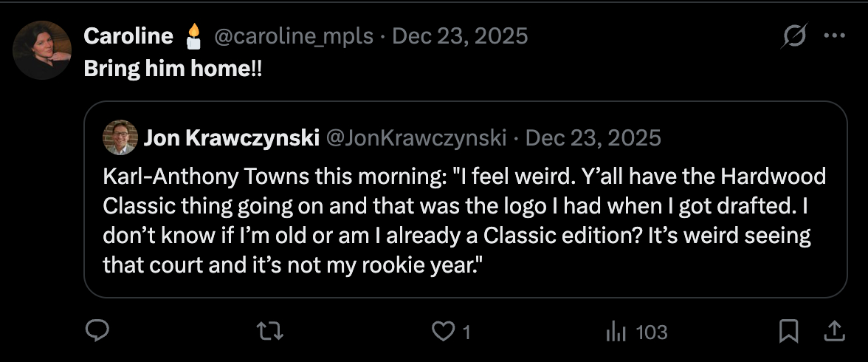Click Jon Krawczynski's small avatar
This screenshot has width=868, height=362.
click(x=120, y=137)
